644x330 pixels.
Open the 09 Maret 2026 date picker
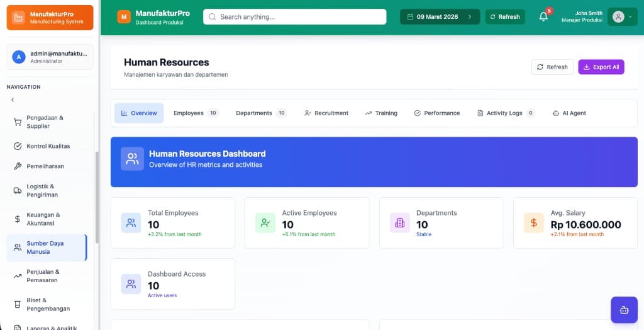pyautogui.click(x=439, y=17)
